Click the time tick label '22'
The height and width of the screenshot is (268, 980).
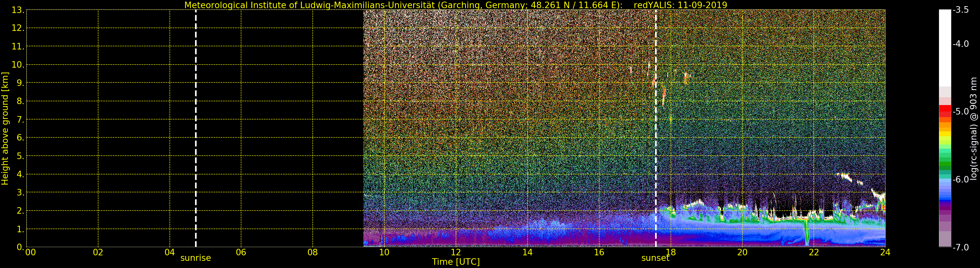click(814, 252)
